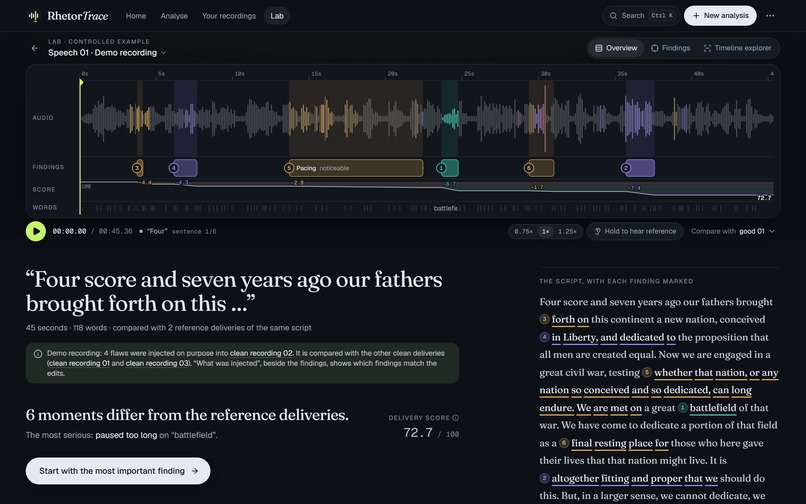Click the info icon in the demo recording notice

pyautogui.click(x=38, y=354)
